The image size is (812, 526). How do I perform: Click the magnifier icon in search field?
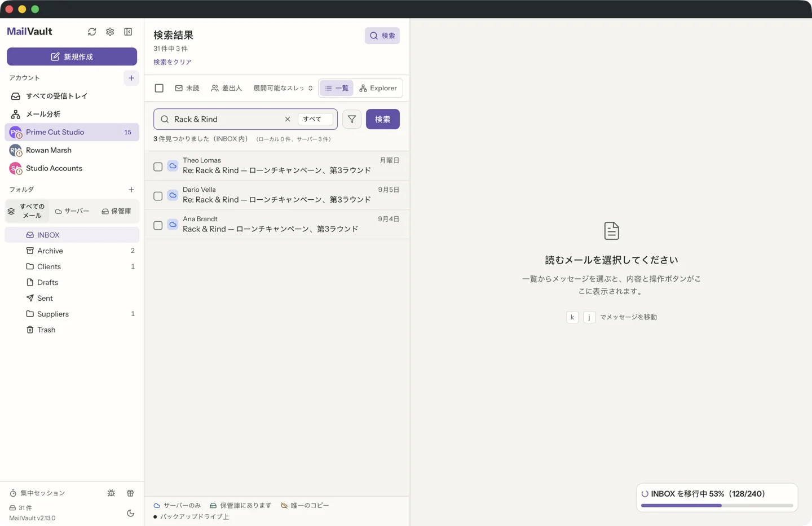(x=165, y=119)
